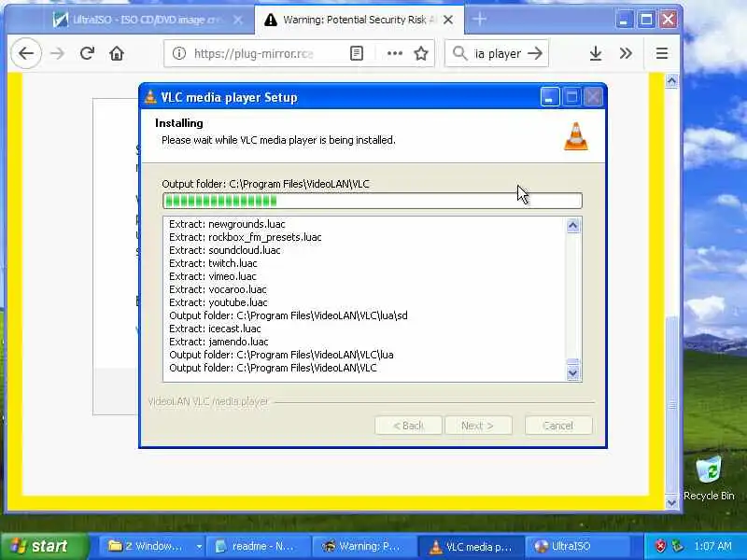Screen dimensions: 747x560
Task: Select log line 'Extract: vocaroo.luac'
Action: (218, 289)
